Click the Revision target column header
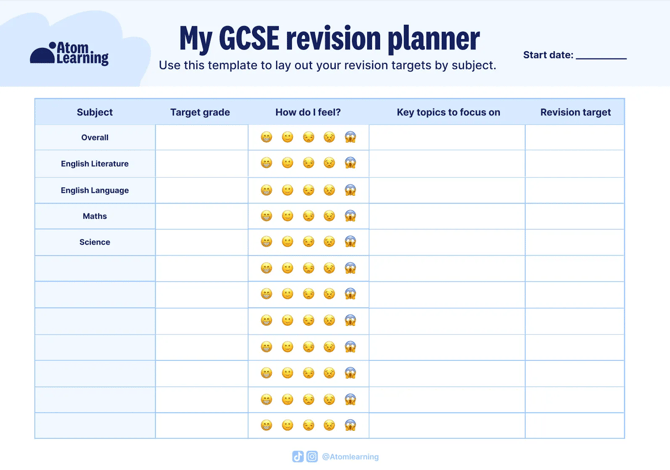This screenshot has width=670, height=470. 575,112
